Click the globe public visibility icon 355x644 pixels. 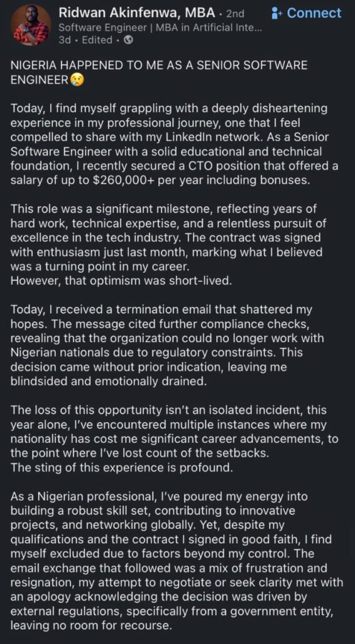(127, 40)
